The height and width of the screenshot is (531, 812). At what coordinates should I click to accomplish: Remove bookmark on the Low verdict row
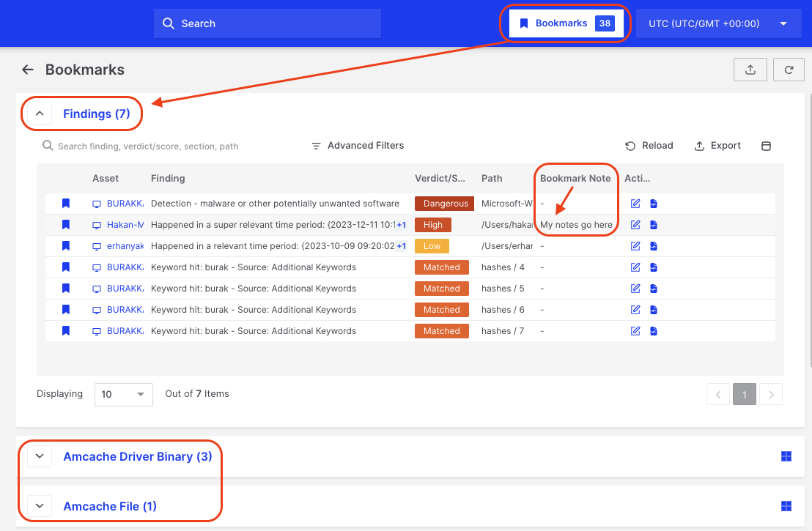[x=66, y=246]
